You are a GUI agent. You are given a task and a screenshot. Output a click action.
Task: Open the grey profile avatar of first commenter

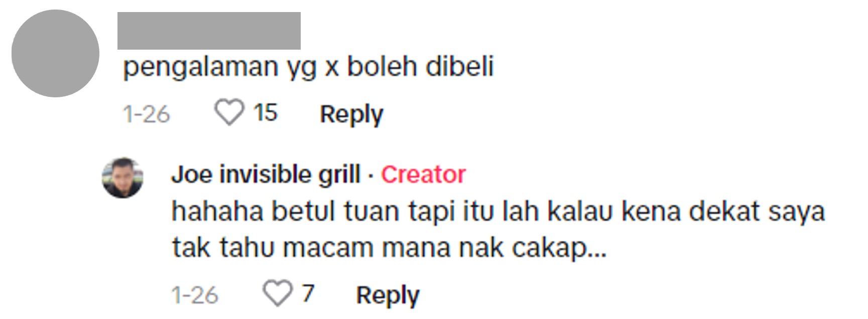click(55, 53)
